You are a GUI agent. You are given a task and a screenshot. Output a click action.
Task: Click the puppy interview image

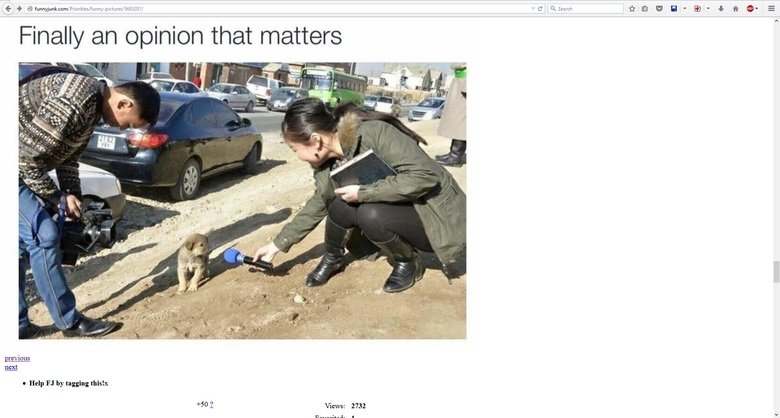242,201
